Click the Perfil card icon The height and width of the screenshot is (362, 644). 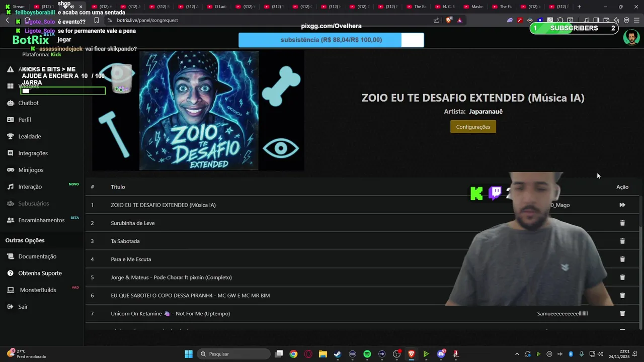(10, 120)
